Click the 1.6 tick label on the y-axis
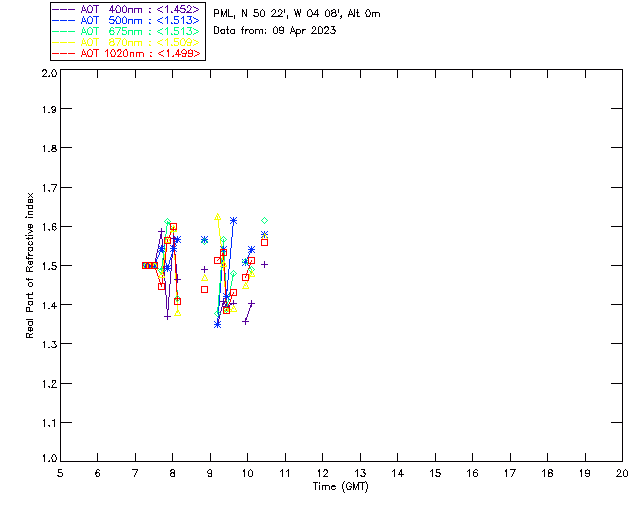The image size is (640, 512). [49, 227]
